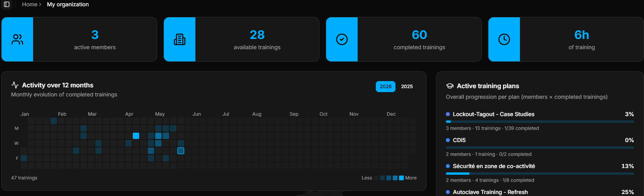This screenshot has height=196, width=644.
Task: Open the CDI5 training plan
Action: pos(459,140)
